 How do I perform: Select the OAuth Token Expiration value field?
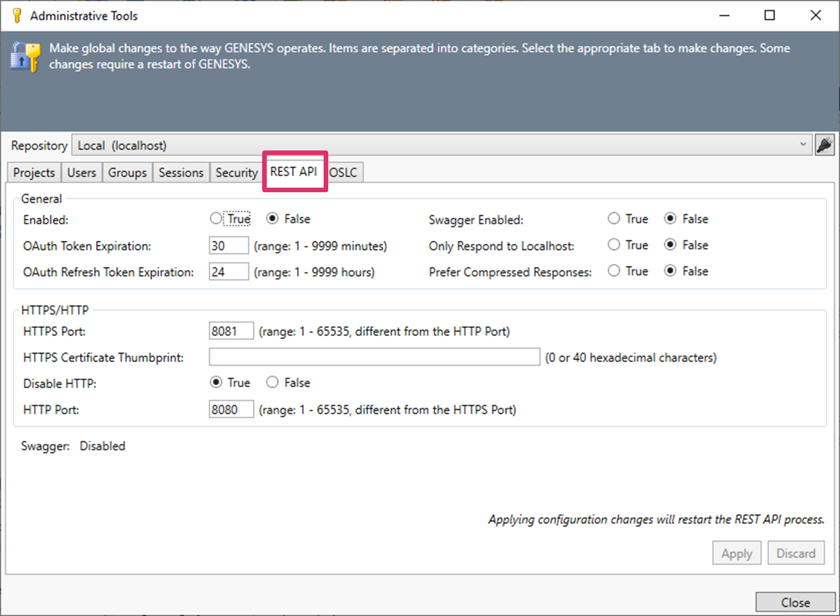click(228, 245)
